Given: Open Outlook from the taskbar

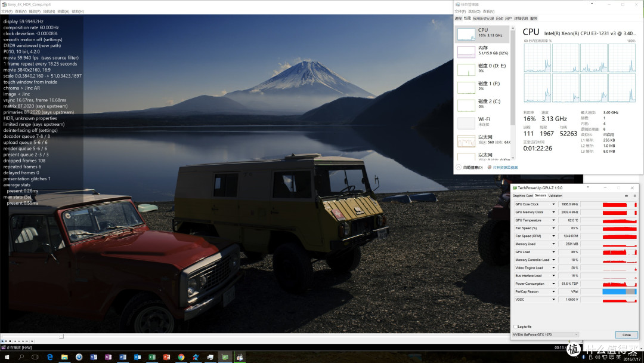Looking at the screenshot, I should (137, 357).
